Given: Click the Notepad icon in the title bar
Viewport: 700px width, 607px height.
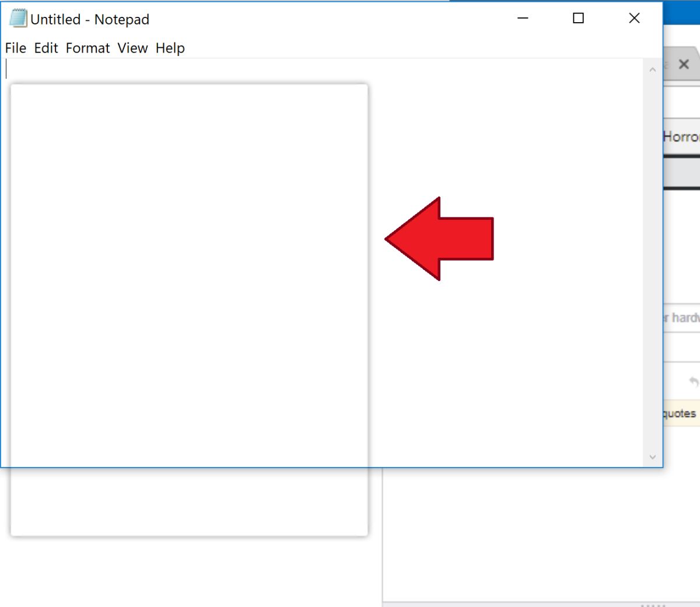Looking at the screenshot, I should [x=18, y=19].
